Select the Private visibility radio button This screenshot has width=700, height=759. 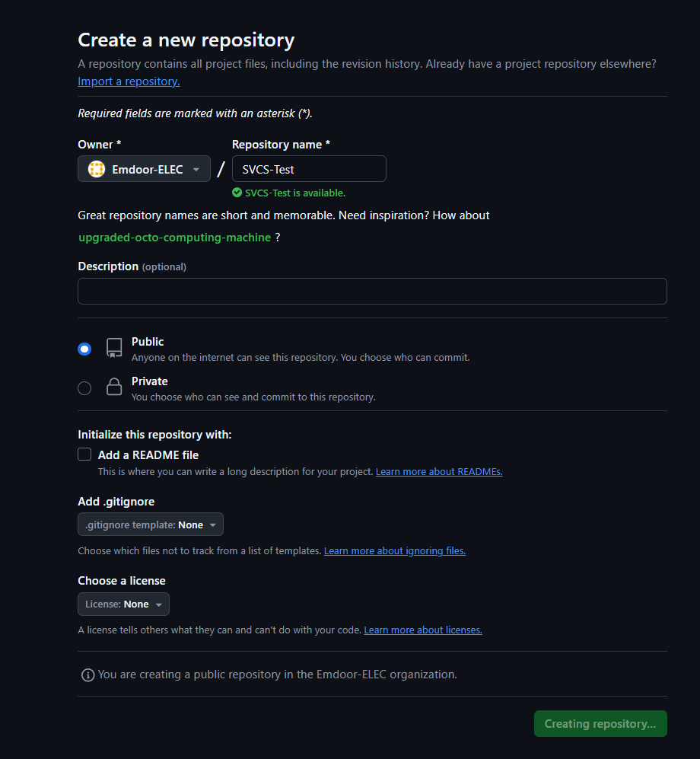pyautogui.click(x=84, y=388)
